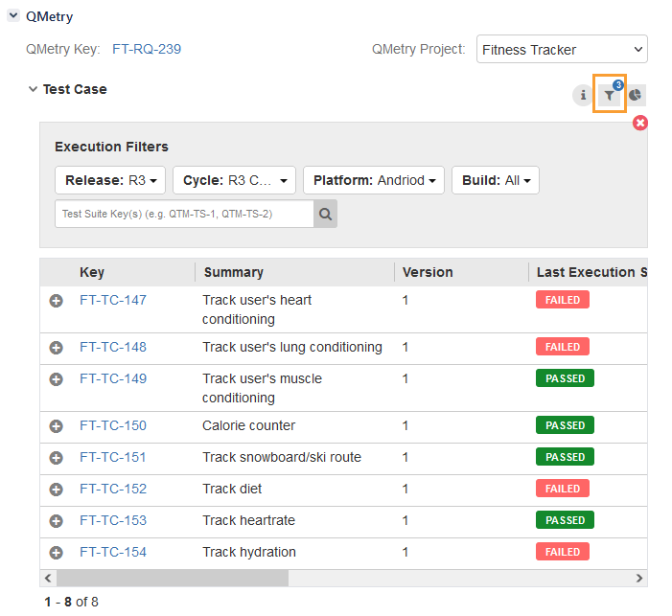Viewport: 672px width, 616px height.
Task: Open the Release R3 dropdown
Action: [110, 180]
